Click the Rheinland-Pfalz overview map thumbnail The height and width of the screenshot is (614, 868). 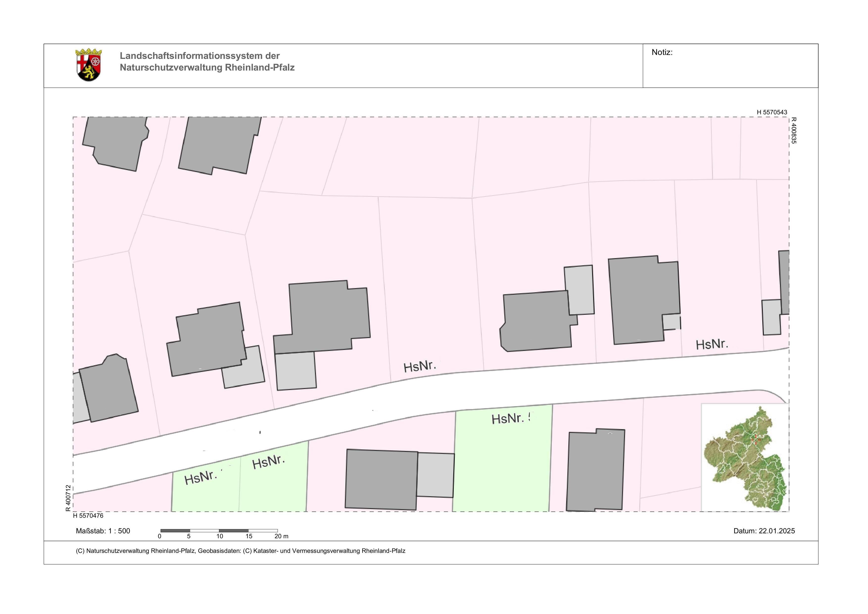[745, 458]
